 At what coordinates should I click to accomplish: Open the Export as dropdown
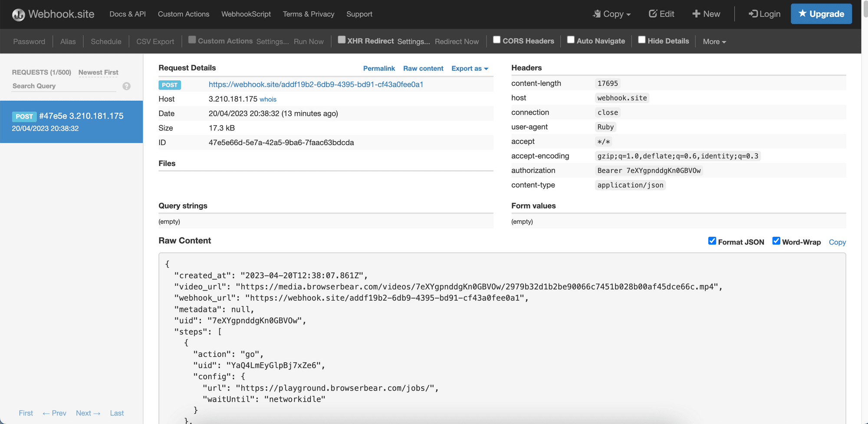coord(470,68)
